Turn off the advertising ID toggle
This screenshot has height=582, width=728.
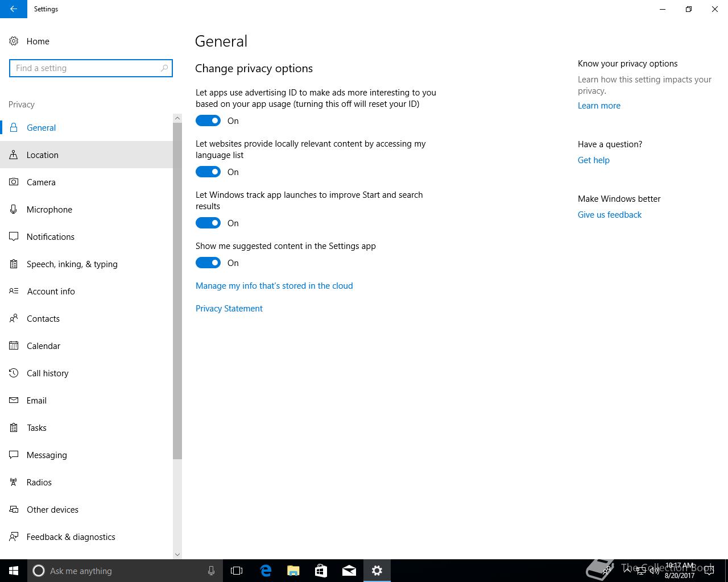[x=208, y=120]
